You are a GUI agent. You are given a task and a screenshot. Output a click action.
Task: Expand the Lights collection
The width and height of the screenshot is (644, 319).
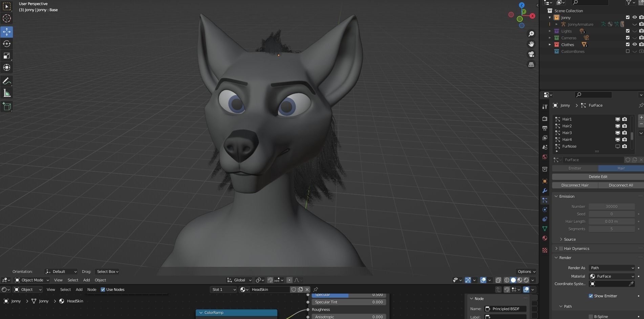click(x=550, y=31)
